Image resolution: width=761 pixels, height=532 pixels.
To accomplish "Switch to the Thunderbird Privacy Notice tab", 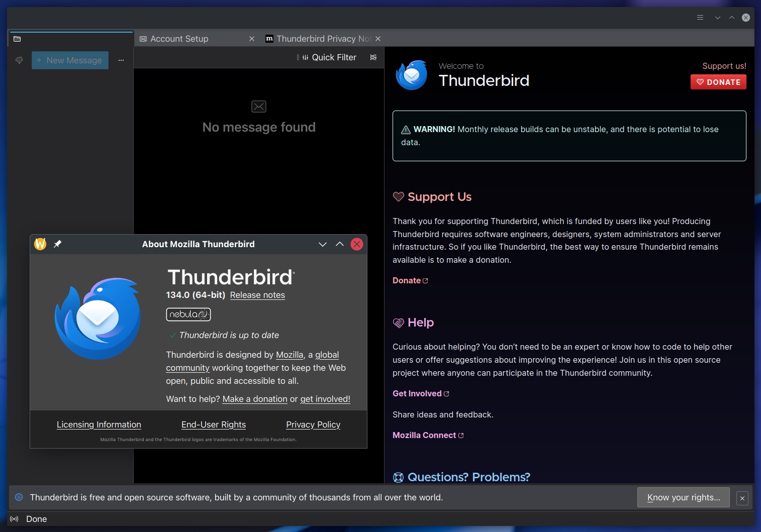I will [x=324, y=39].
